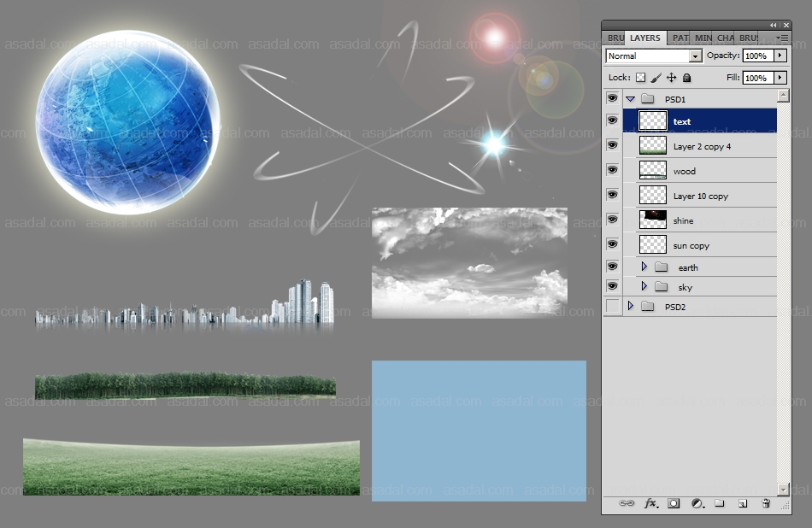This screenshot has height=528, width=812.
Task: Expand the earth layer group
Action: (x=644, y=267)
